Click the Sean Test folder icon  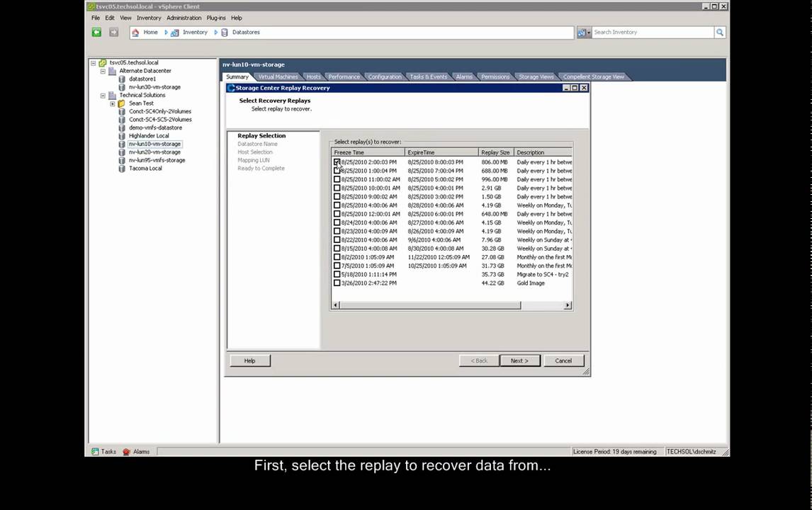point(122,103)
